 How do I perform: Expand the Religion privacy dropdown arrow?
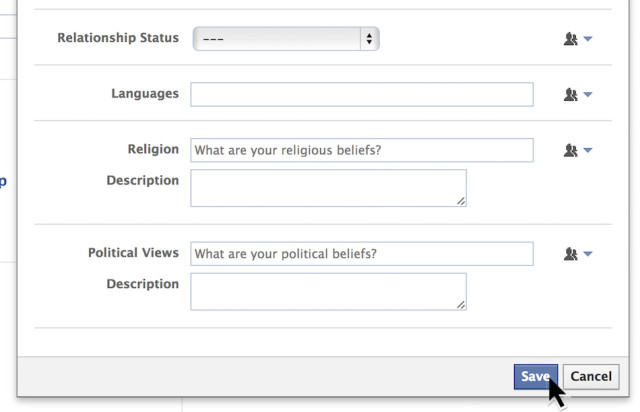click(x=588, y=150)
